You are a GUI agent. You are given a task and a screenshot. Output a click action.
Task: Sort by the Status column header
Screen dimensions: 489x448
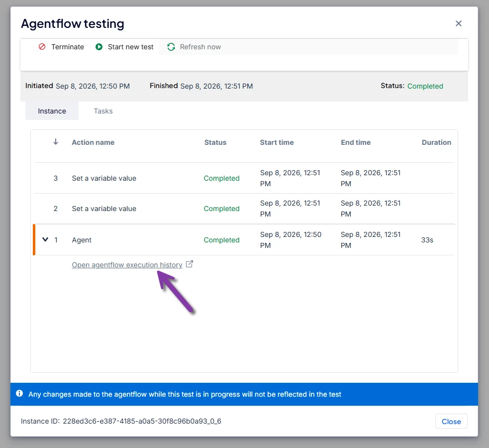tap(215, 142)
